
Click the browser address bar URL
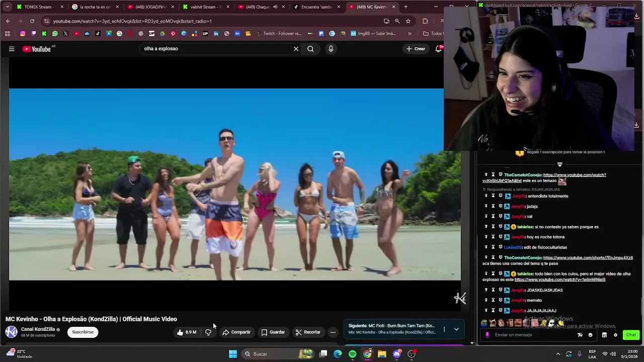pos(132,21)
